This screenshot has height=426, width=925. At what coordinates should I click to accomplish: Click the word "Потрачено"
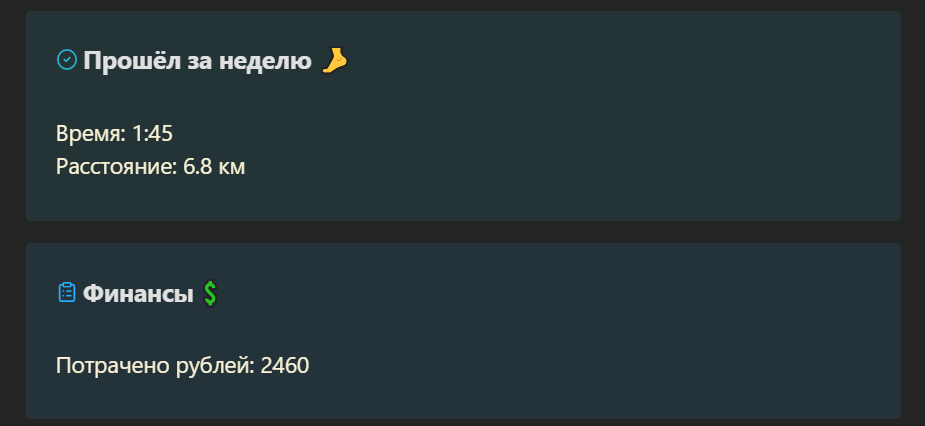tap(113, 366)
